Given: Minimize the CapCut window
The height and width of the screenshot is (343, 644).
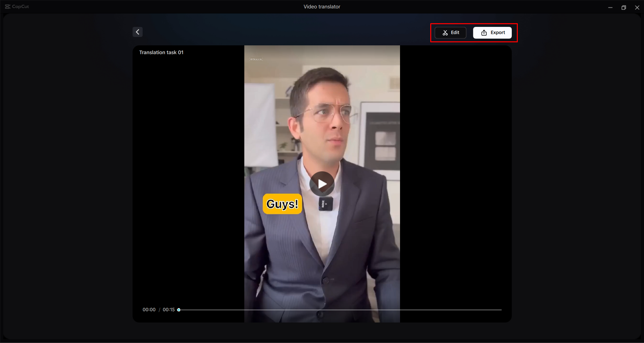Looking at the screenshot, I should pos(610,7).
